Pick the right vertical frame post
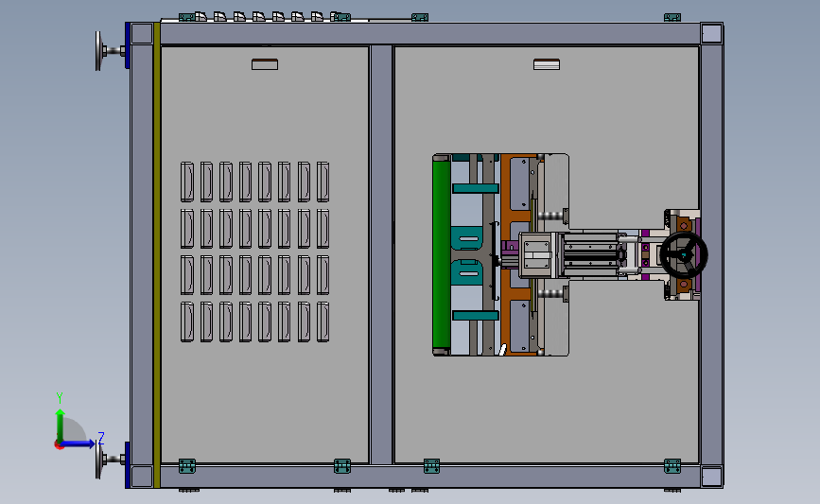Image resolution: width=820 pixels, height=504 pixels. 711,254
